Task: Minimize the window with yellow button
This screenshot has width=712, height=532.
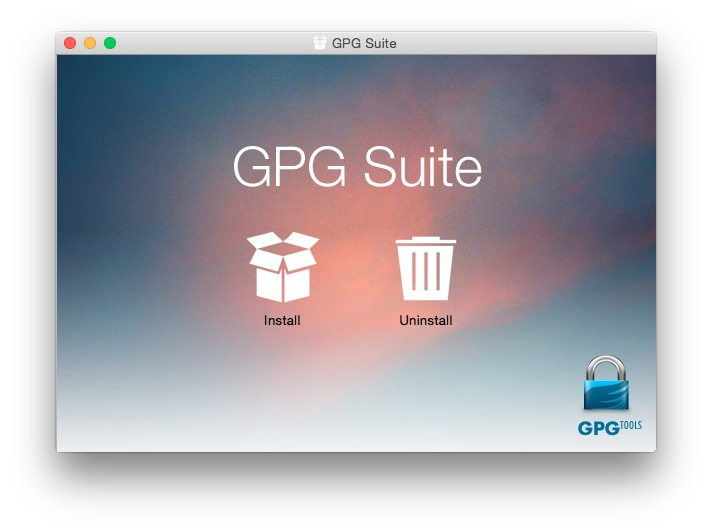Action: 90,43
